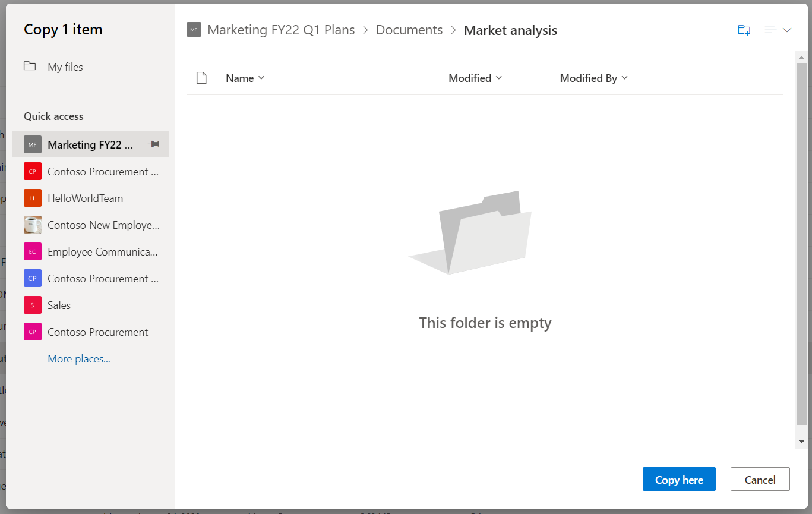The width and height of the screenshot is (812, 514).
Task: Click the New folder icon
Action: (744, 30)
